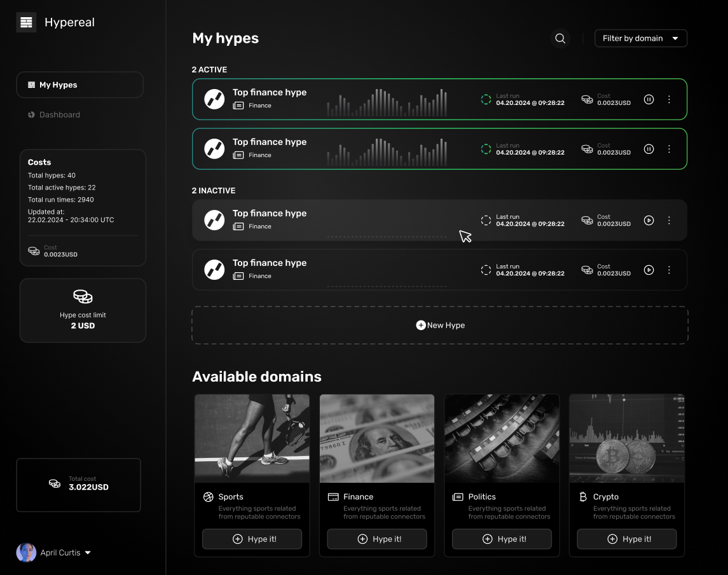Open kebab menu of first inactive hype
The image size is (728, 575).
[669, 220]
